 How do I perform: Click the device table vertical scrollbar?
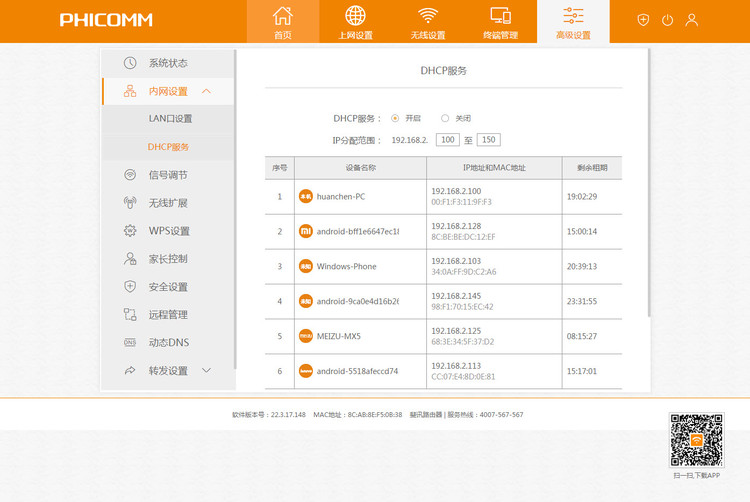coord(651,200)
